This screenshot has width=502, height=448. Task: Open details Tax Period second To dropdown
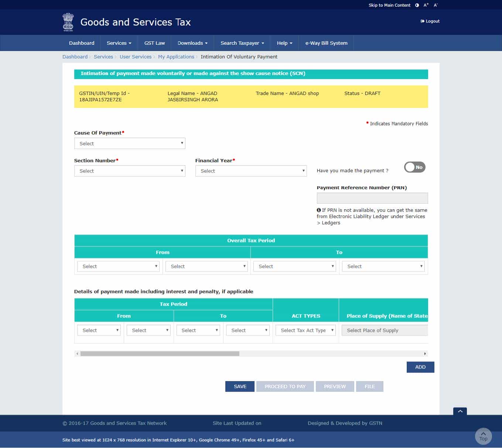click(248, 330)
